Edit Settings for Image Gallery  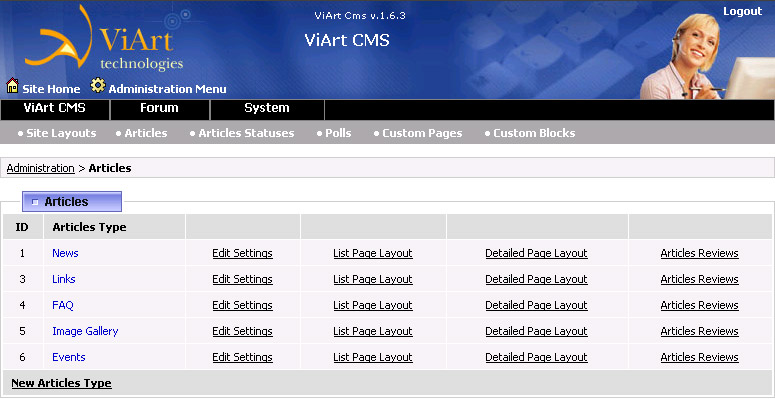(242, 331)
